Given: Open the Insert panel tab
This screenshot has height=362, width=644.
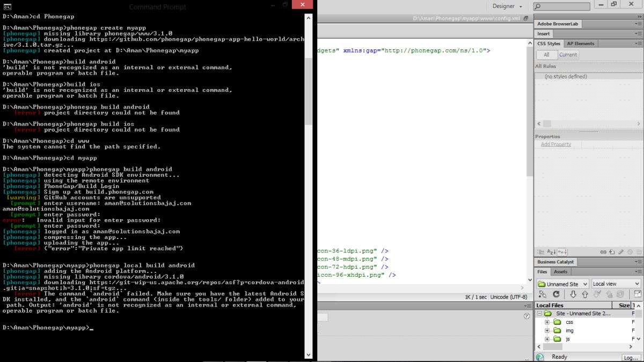Looking at the screenshot, I should pos(544,33).
